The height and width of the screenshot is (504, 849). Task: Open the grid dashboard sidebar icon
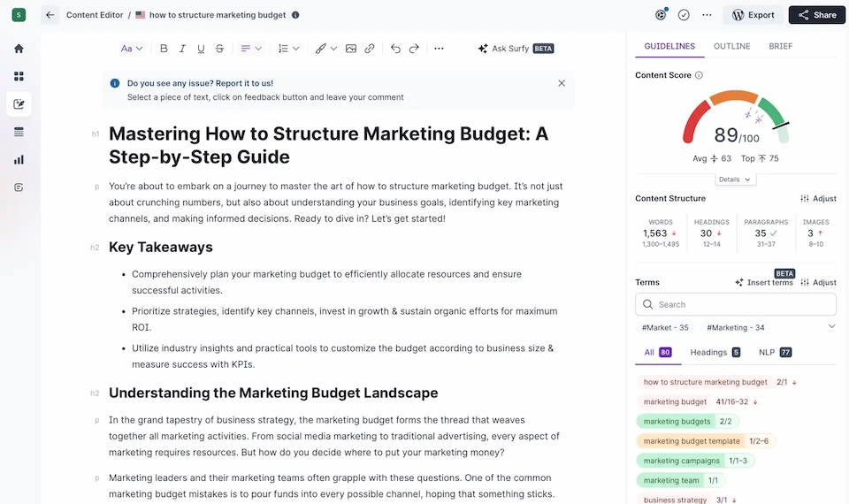pyautogui.click(x=19, y=76)
